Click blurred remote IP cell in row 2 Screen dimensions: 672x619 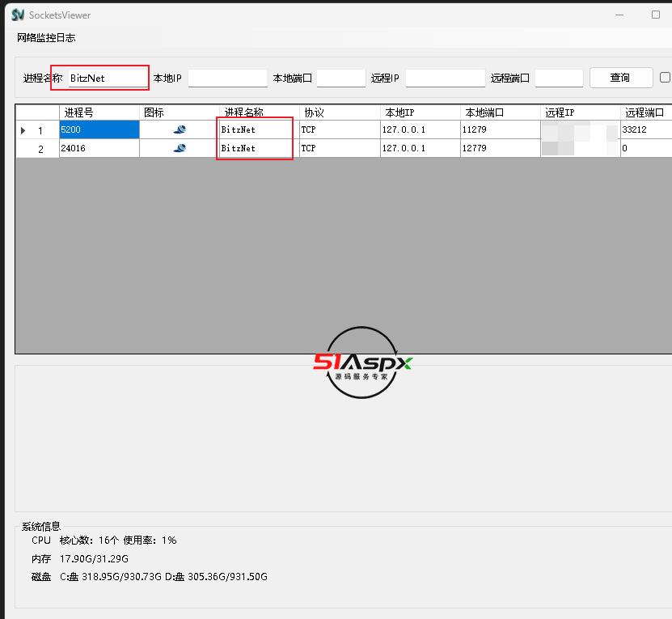(581, 148)
